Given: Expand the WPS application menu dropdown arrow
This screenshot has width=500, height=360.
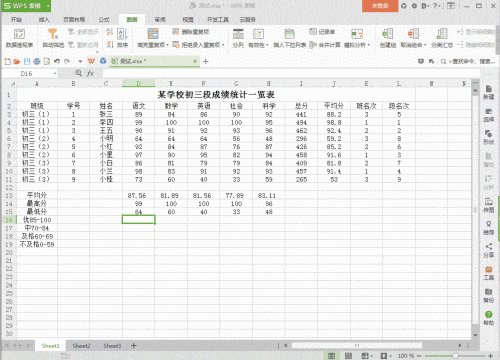Looking at the screenshot, I should pyautogui.click(x=48, y=6).
